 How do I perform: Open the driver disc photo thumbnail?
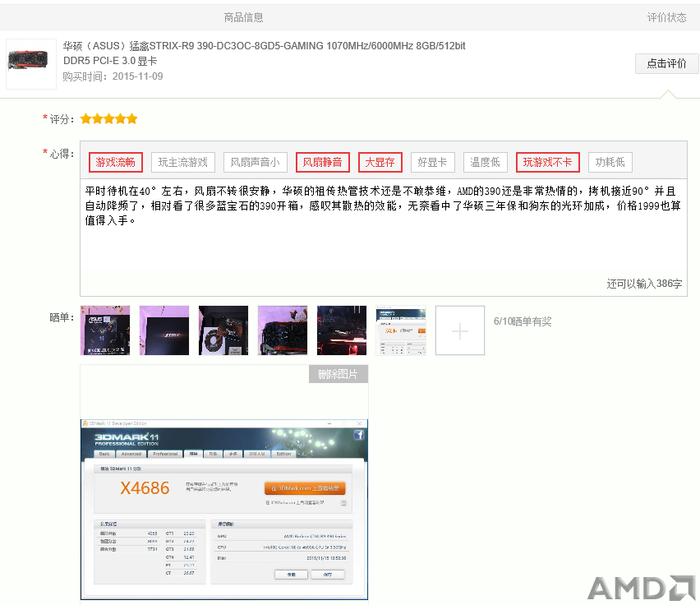[223, 330]
